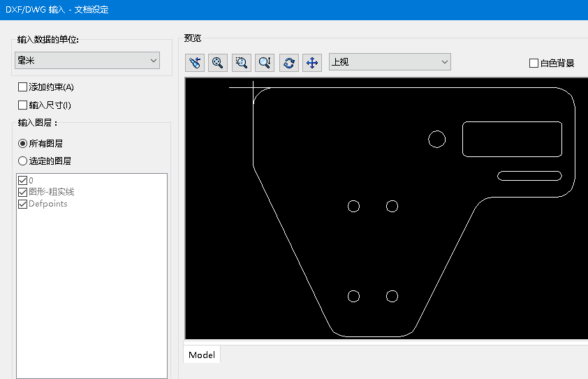Click the zoom to fit icon
This screenshot has height=379, width=588.
coord(218,63)
